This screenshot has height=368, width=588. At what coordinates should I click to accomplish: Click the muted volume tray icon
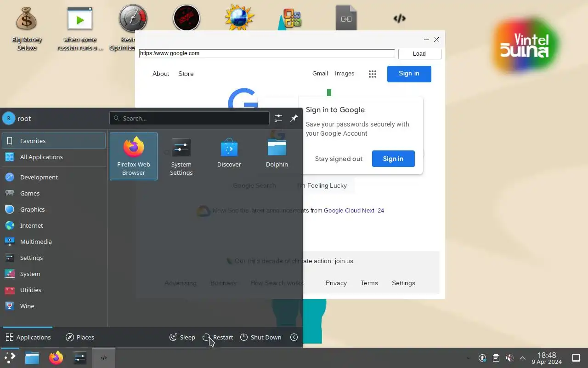coord(509,358)
